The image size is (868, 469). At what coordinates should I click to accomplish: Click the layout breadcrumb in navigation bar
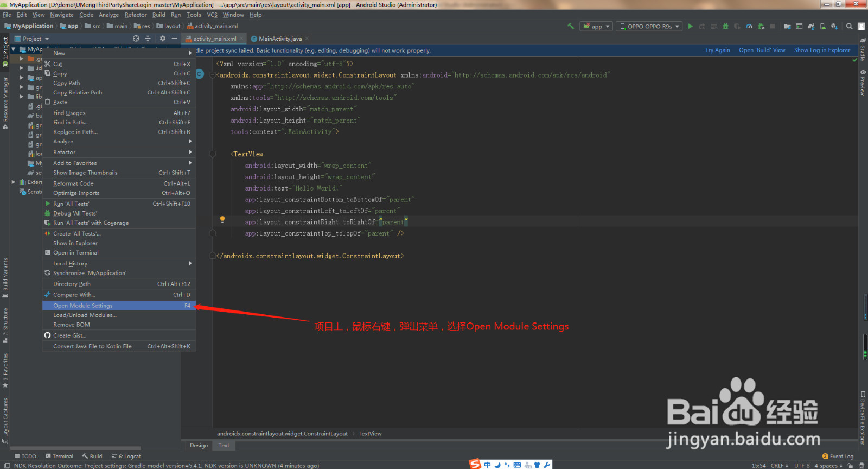point(169,26)
